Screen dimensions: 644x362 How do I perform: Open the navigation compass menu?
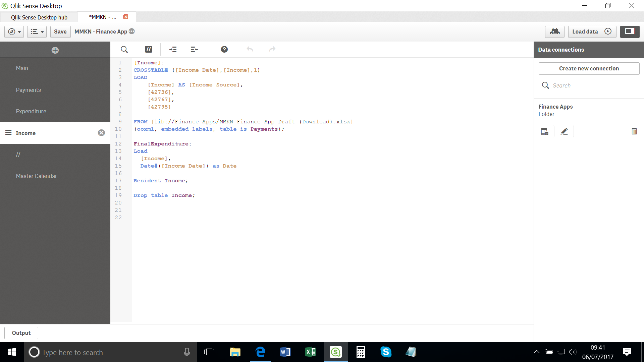coord(14,32)
